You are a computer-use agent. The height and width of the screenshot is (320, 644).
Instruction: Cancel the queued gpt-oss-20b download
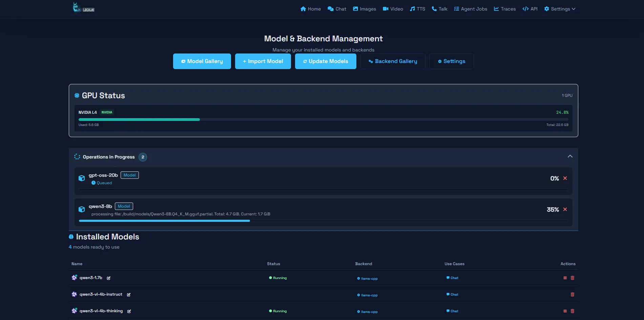point(565,178)
